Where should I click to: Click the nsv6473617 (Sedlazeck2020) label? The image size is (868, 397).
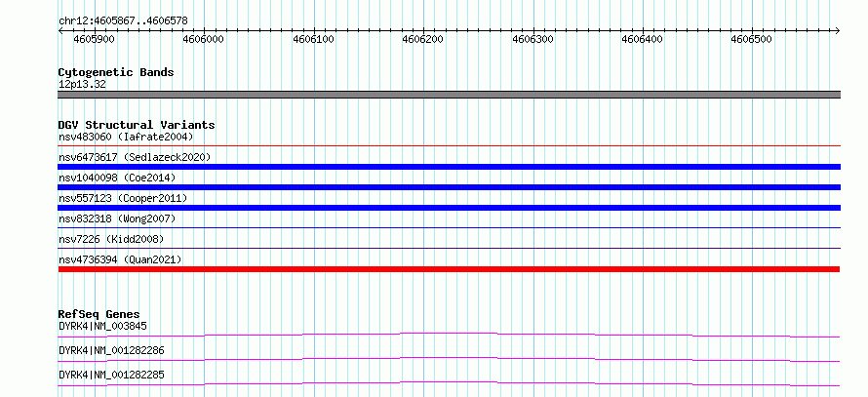(x=135, y=157)
